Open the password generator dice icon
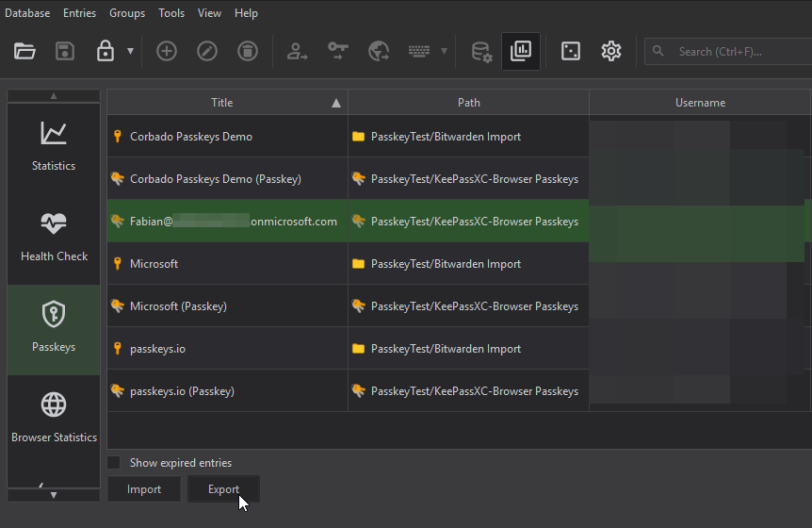 [571, 51]
